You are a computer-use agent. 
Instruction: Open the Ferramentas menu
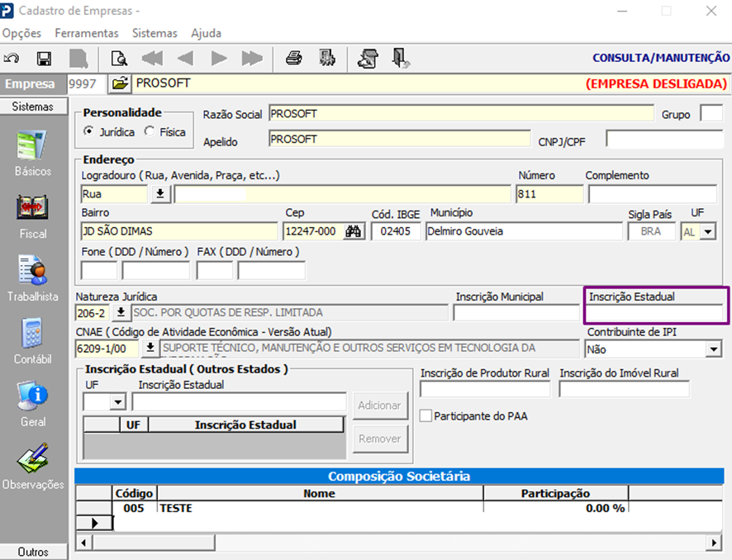point(86,33)
